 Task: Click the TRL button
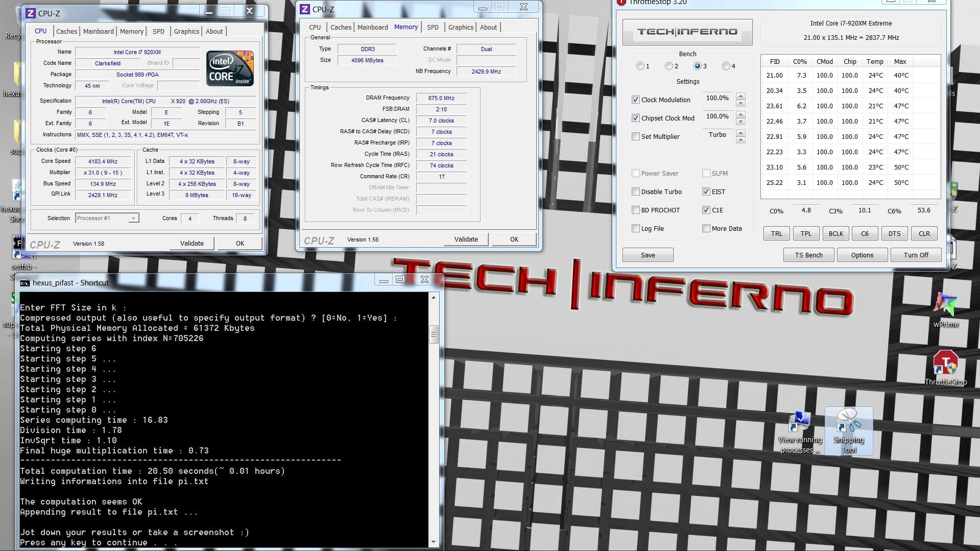[x=777, y=233]
